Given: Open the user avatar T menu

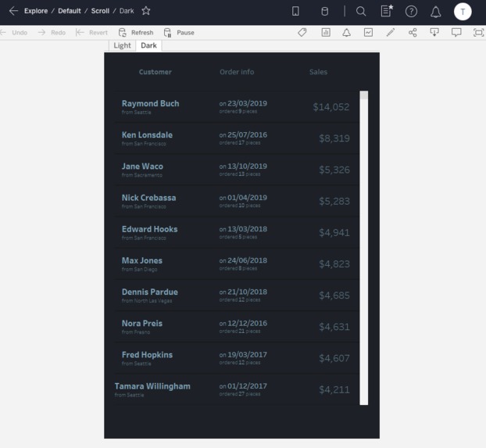Looking at the screenshot, I should coord(463,12).
